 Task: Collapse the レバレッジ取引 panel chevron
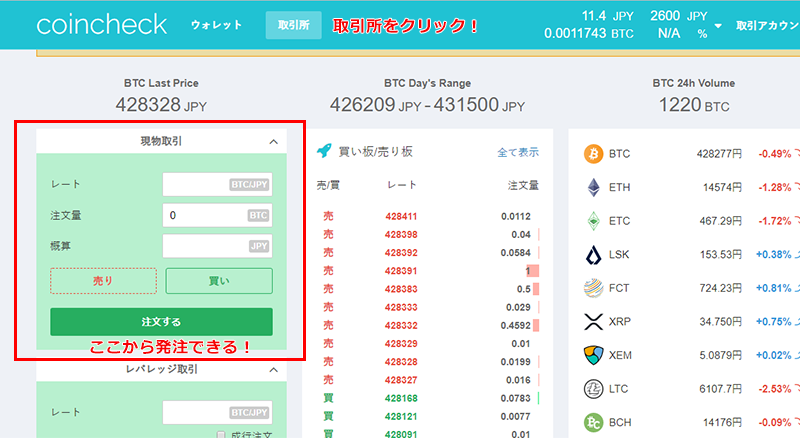273,370
